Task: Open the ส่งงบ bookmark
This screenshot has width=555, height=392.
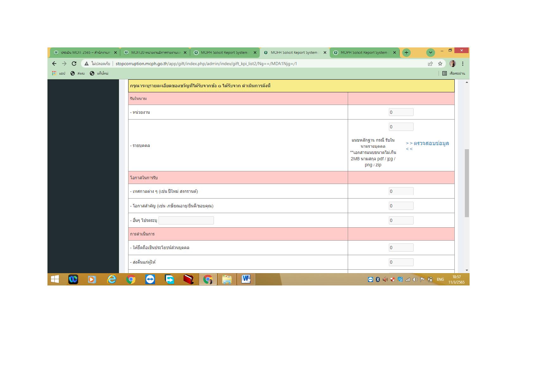Action: click(x=78, y=73)
